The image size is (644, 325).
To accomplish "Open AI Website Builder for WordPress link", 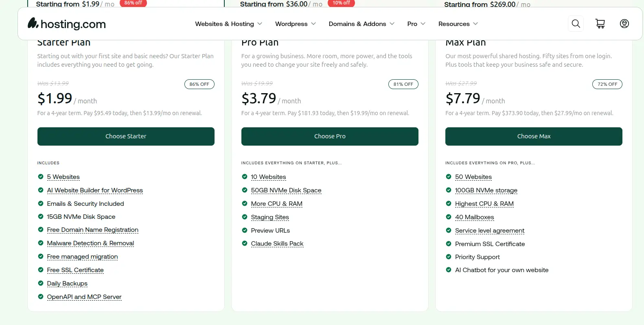I will point(95,190).
